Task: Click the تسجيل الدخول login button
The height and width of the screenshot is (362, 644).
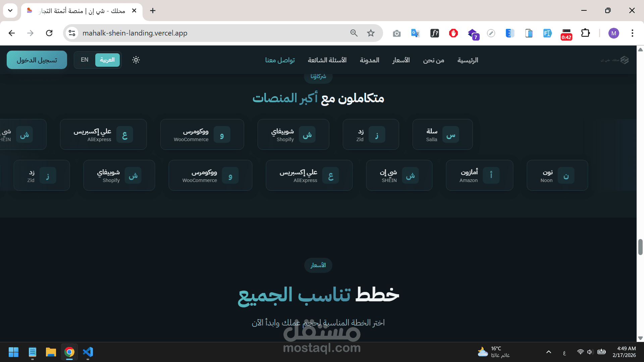Action: [37, 60]
